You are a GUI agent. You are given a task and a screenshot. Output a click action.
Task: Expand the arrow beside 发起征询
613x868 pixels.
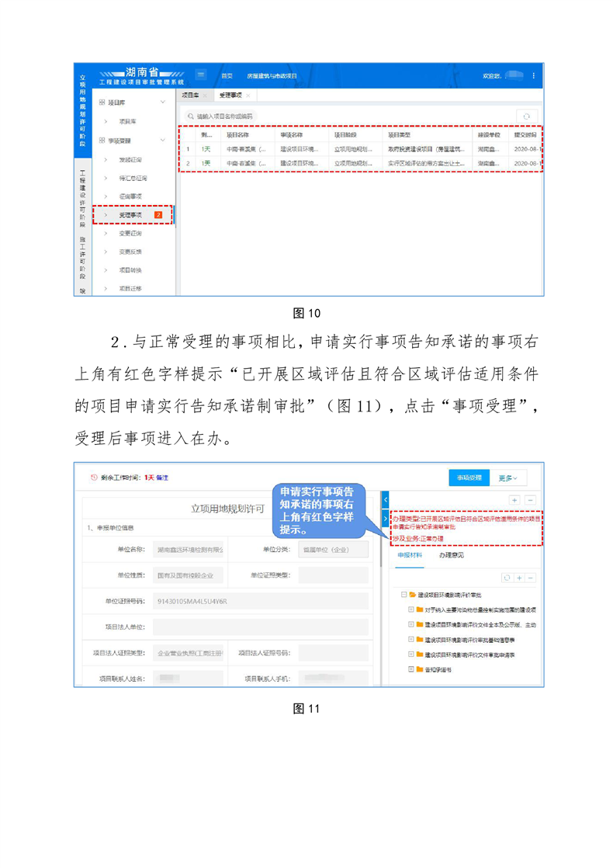click(106, 159)
